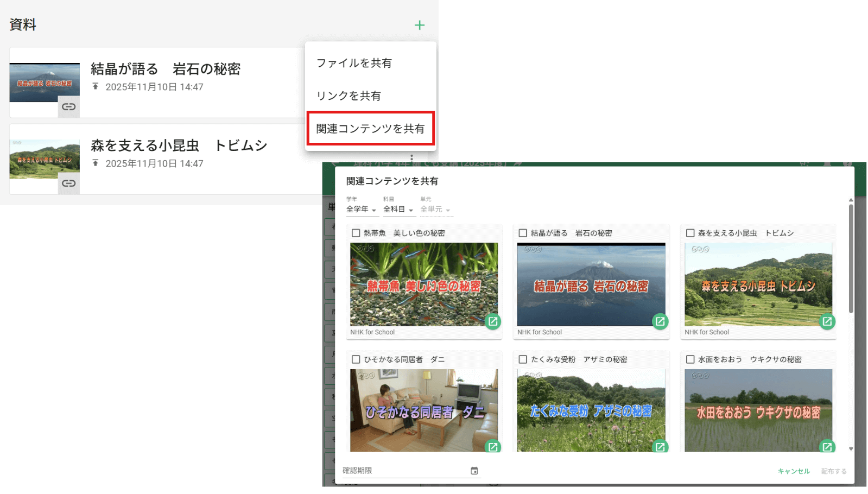Check the 熱帯魚 美しい色の秘密 checkbox
Viewport: 868px width, 494px height.
point(356,233)
